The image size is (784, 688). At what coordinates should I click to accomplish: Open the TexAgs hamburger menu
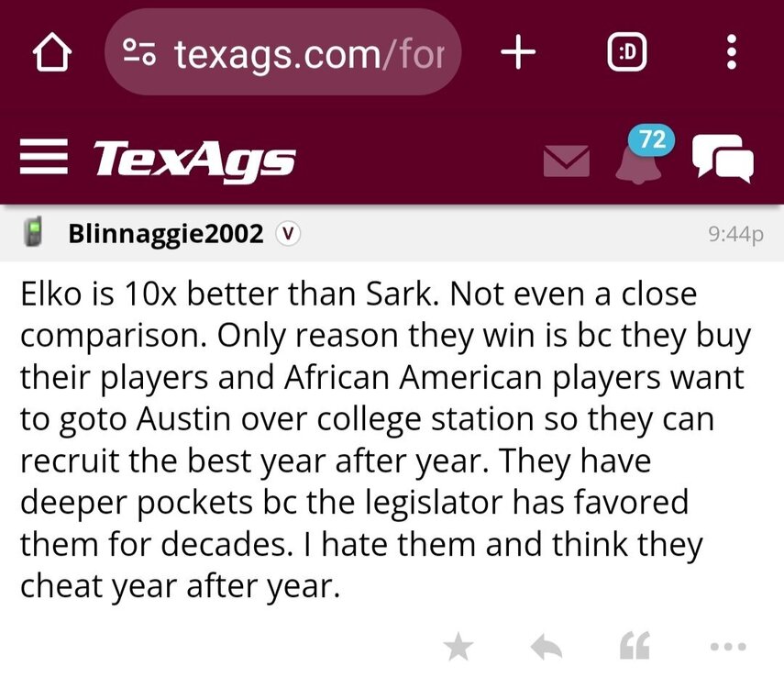[45, 160]
